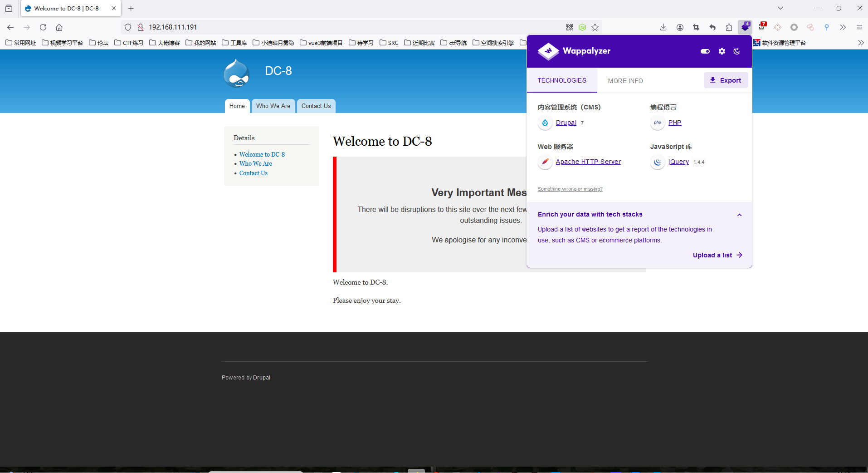
Task: Click the Wappalyzer extension toolbar icon
Action: (x=745, y=27)
